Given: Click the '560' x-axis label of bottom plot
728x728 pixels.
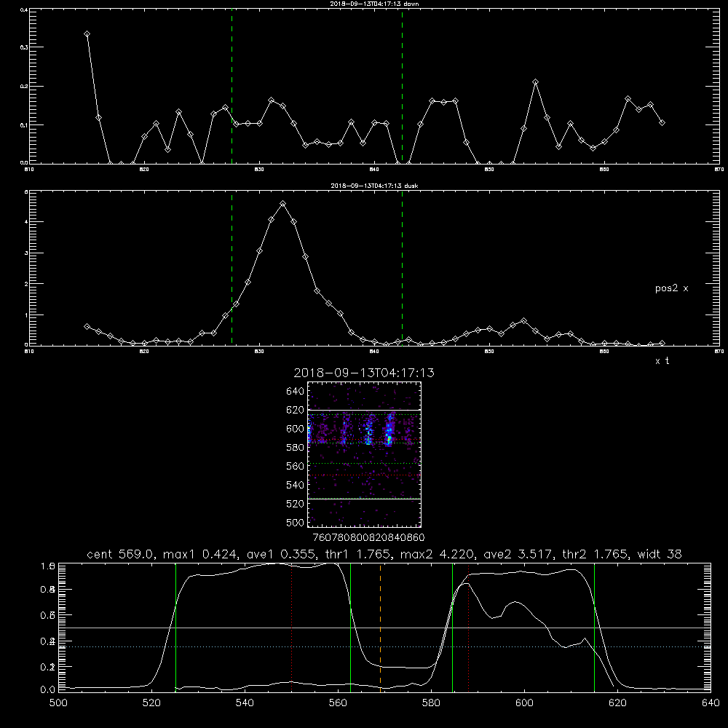Looking at the screenshot, I should click(x=338, y=703).
